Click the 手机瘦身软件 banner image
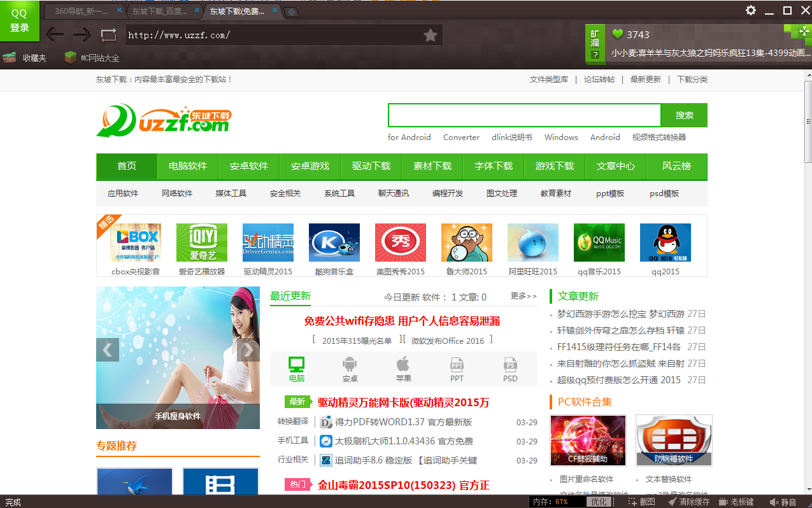Viewport: 812px width, 508px height. click(178, 358)
